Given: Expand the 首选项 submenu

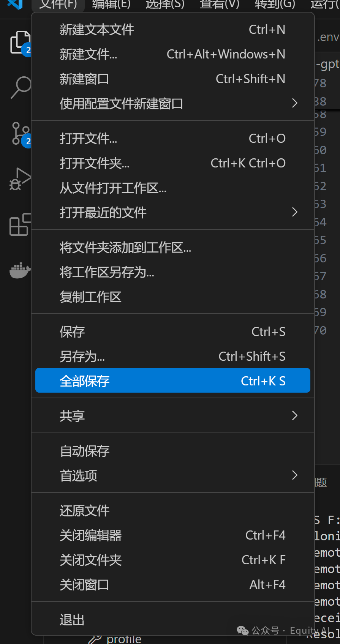Looking at the screenshot, I should pos(173,475).
